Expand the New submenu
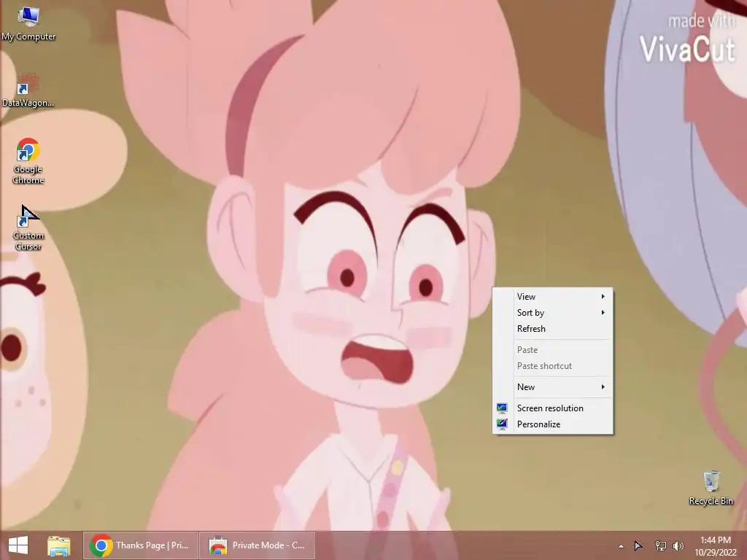Screen dimensions: 747x560 click(553, 387)
